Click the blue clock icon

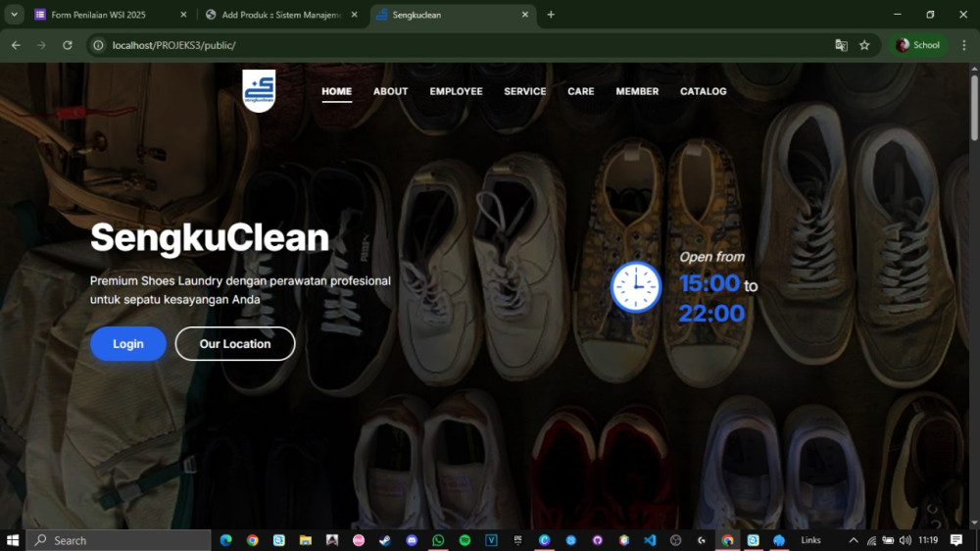636,287
